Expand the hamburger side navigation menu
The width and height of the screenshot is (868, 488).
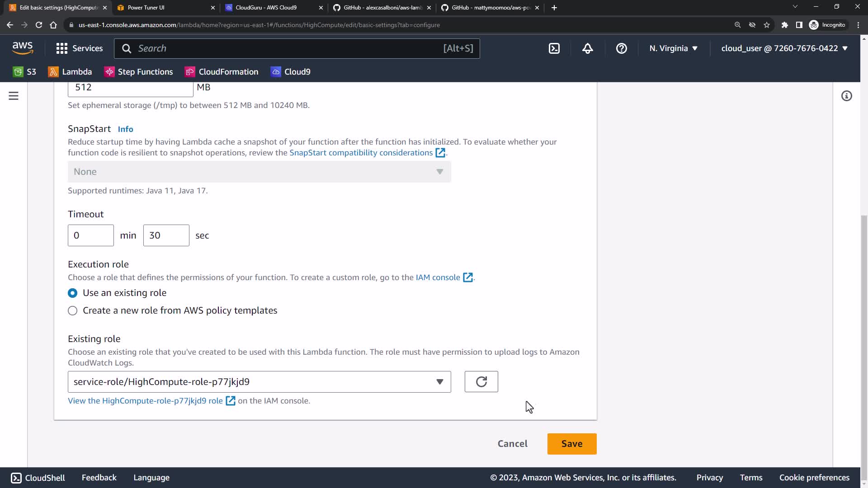click(14, 96)
